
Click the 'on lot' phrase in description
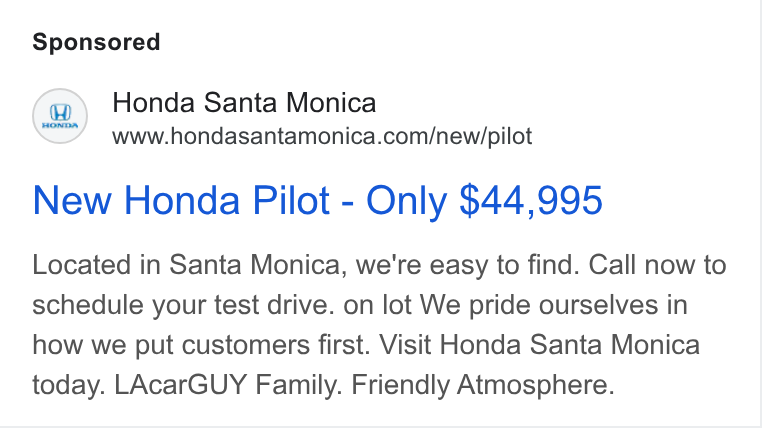[x=377, y=306]
